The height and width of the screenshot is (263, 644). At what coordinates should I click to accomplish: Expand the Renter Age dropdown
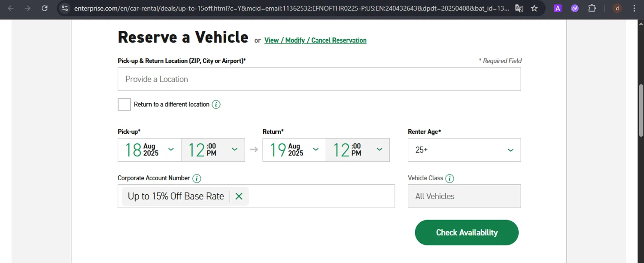(x=464, y=150)
